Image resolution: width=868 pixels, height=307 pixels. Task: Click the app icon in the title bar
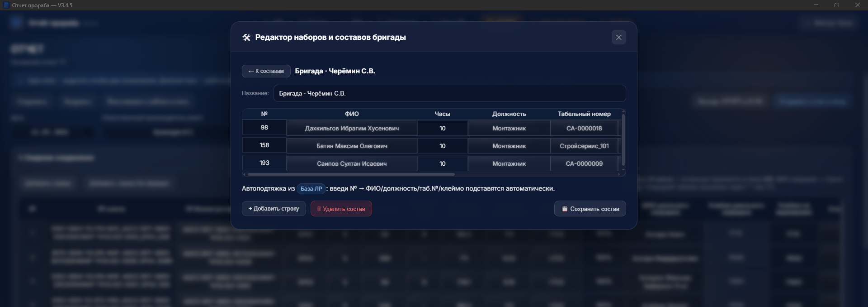tap(6, 5)
